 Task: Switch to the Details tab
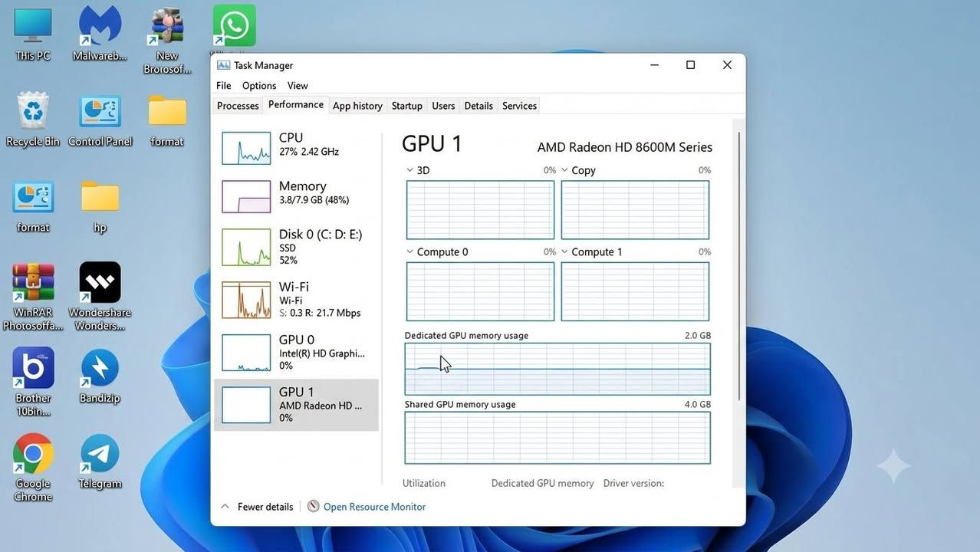pyautogui.click(x=478, y=106)
